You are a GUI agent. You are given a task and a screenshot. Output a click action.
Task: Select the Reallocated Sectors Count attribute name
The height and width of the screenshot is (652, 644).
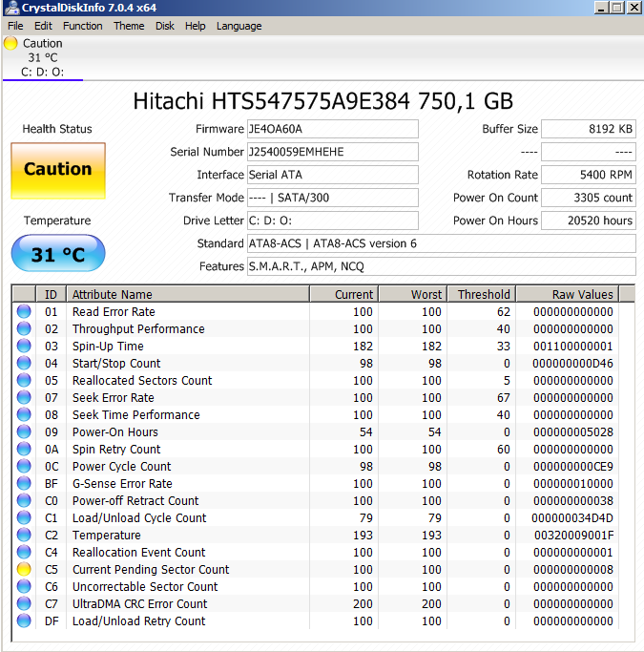point(142,381)
